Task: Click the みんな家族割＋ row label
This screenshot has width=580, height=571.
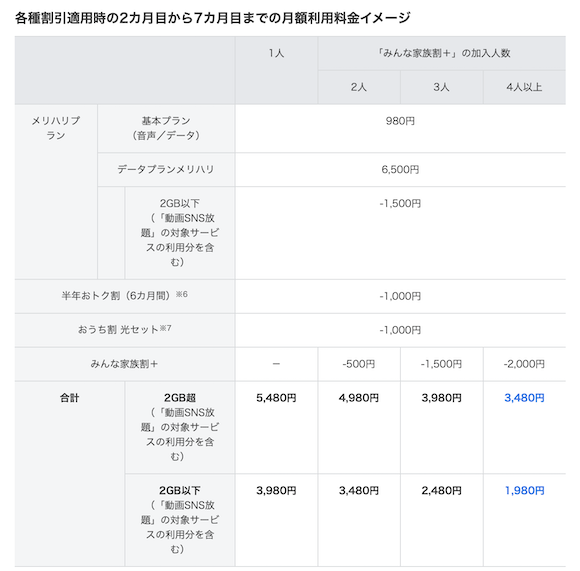Action: point(125,364)
